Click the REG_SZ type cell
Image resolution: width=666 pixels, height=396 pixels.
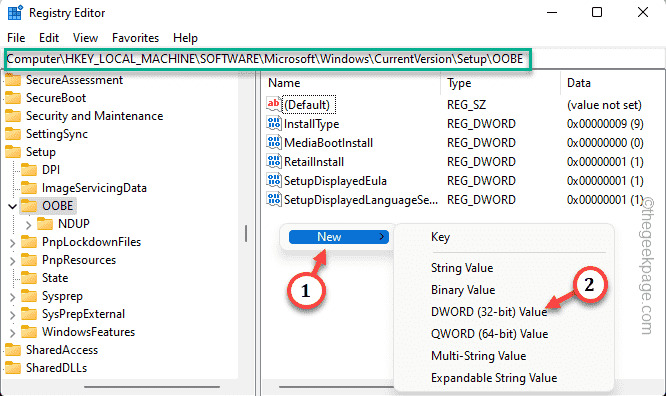pos(466,105)
